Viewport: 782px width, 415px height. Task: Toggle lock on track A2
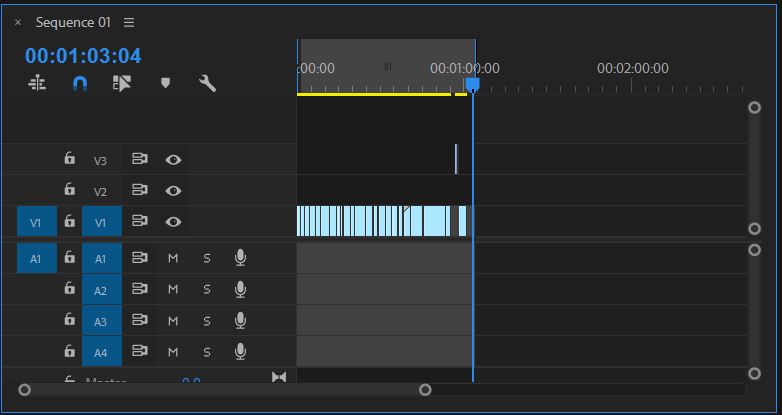point(69,288)
